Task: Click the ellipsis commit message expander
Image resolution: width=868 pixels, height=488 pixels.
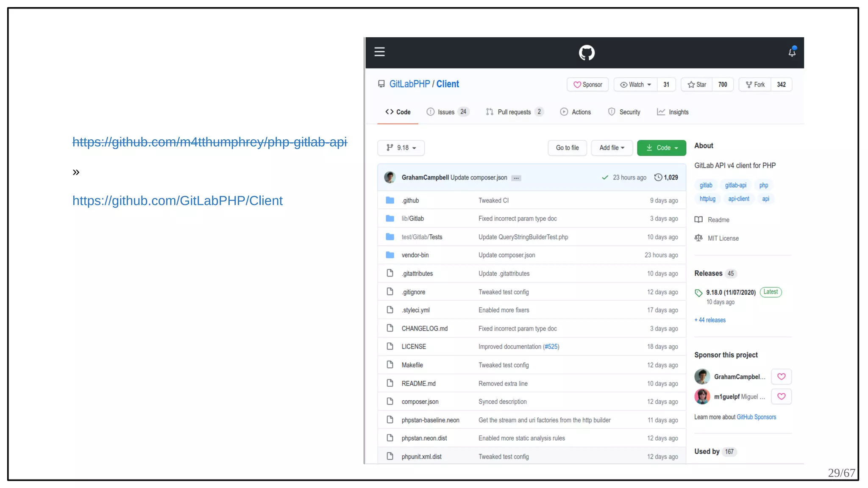Action: click(x=516, y=178)
